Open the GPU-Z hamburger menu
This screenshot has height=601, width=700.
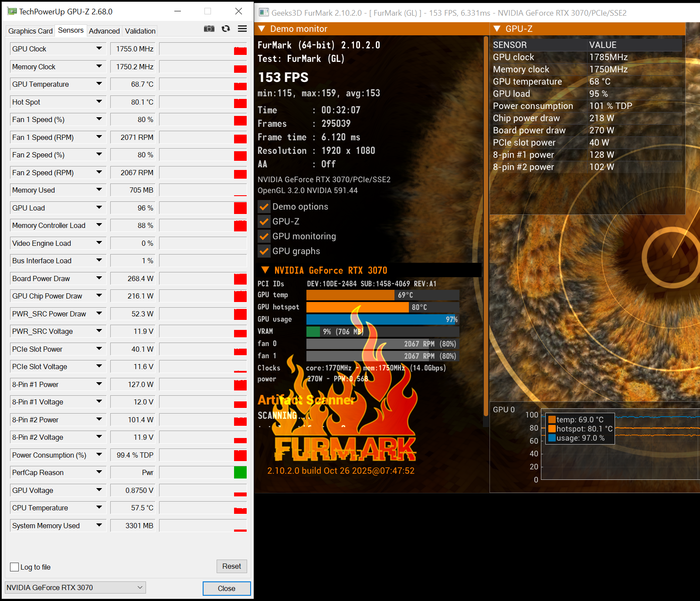pos(242,29)
